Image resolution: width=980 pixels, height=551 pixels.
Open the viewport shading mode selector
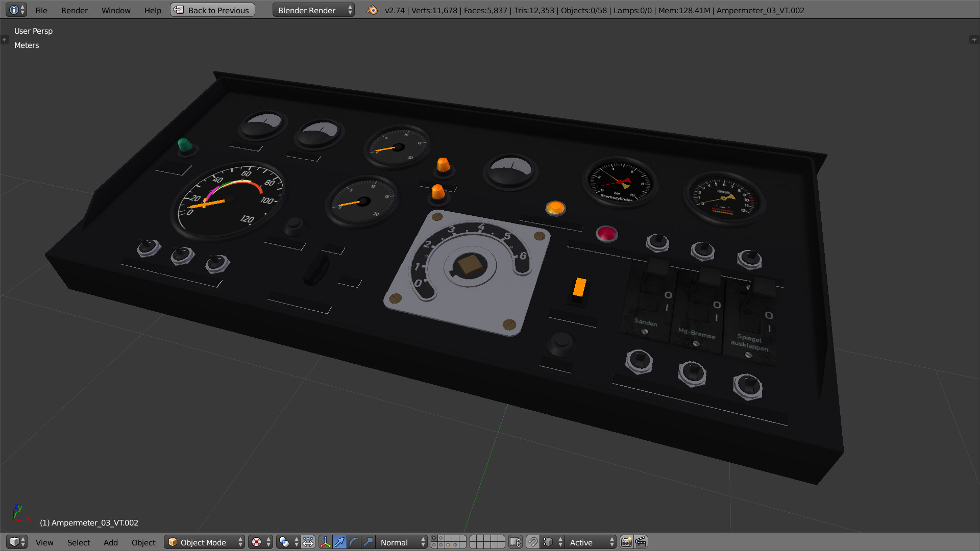pyautogui.click(x=260, y=542)
